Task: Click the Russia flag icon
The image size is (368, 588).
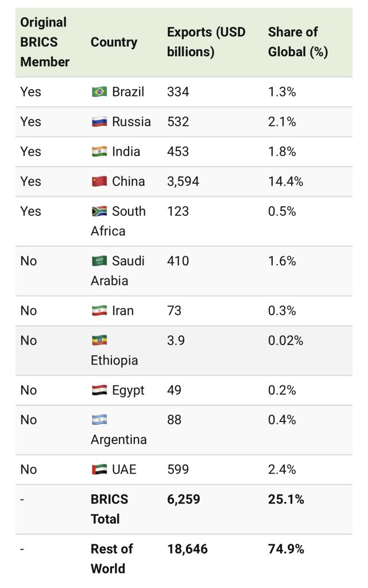Action: tap(99, 122)
